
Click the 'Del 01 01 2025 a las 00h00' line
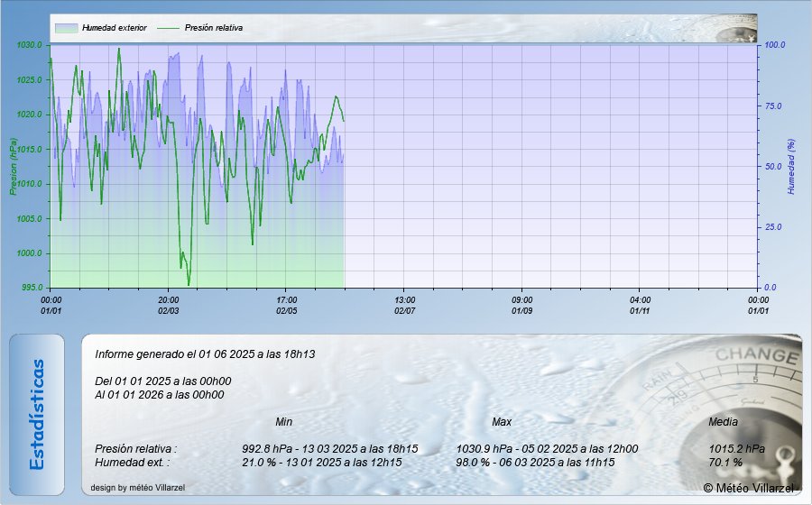pyautogui.click(x=163, y=381)
